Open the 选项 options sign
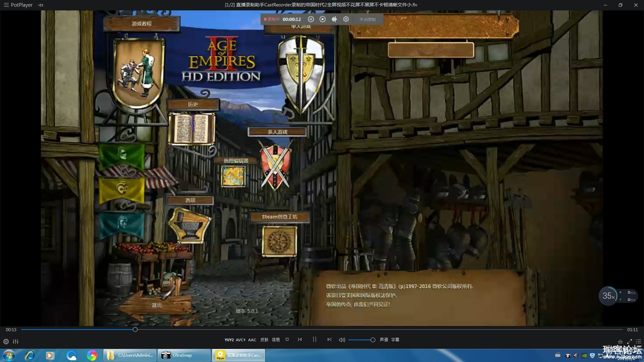The width and height of the screenshot is (644, 362). (190, 200)
